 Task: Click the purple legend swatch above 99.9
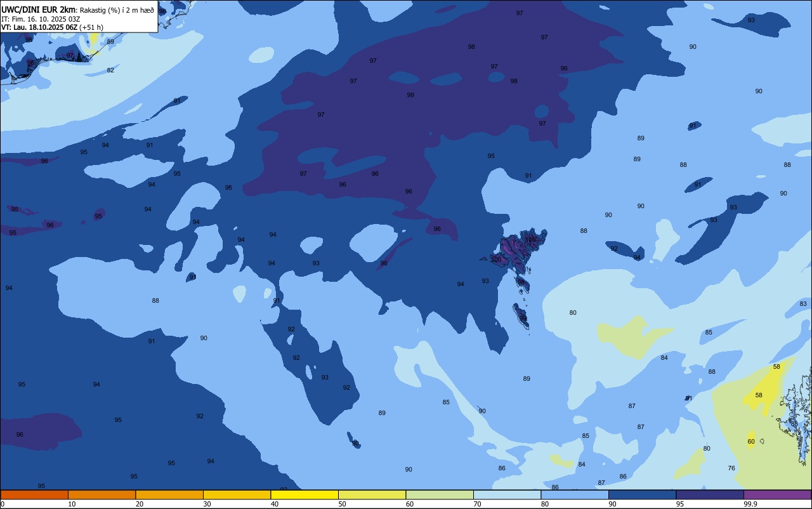click(777, 494)
